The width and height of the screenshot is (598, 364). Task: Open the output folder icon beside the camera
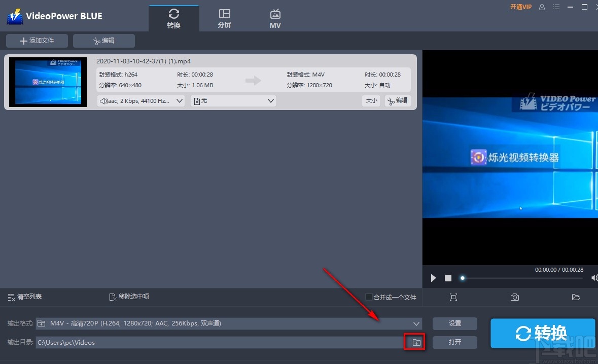point(576,297)
